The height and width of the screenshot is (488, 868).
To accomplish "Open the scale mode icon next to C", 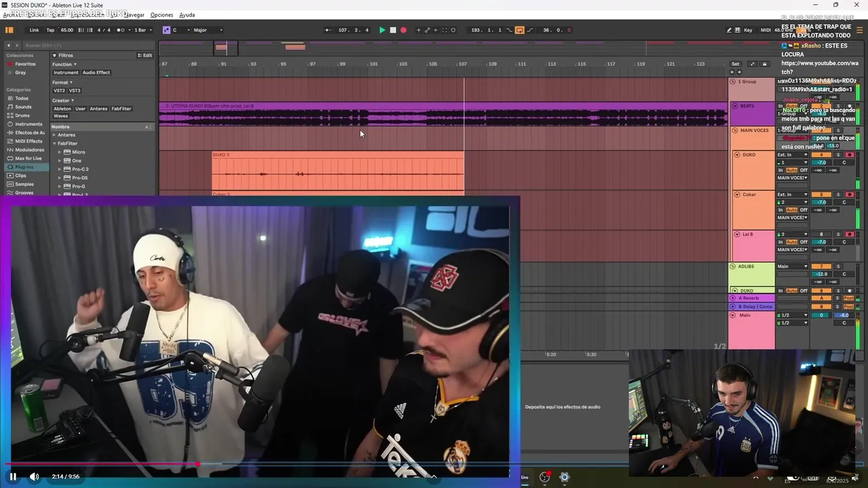I will 166,30.
